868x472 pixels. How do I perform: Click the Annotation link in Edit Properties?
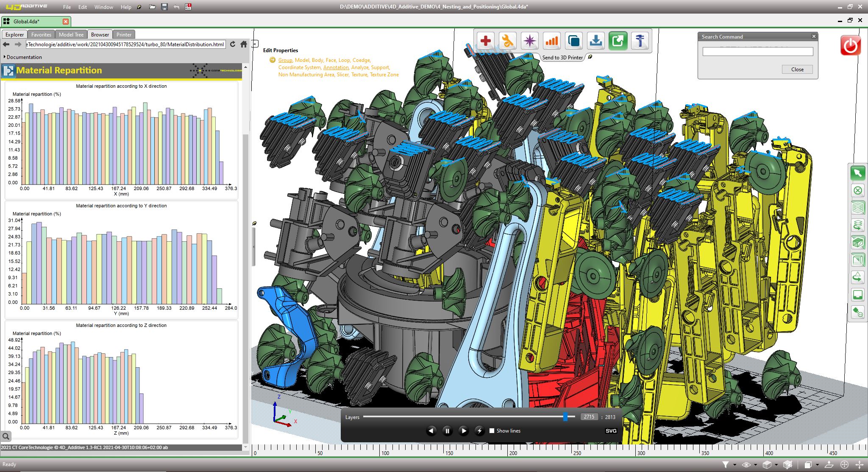(x=336, y=67)
